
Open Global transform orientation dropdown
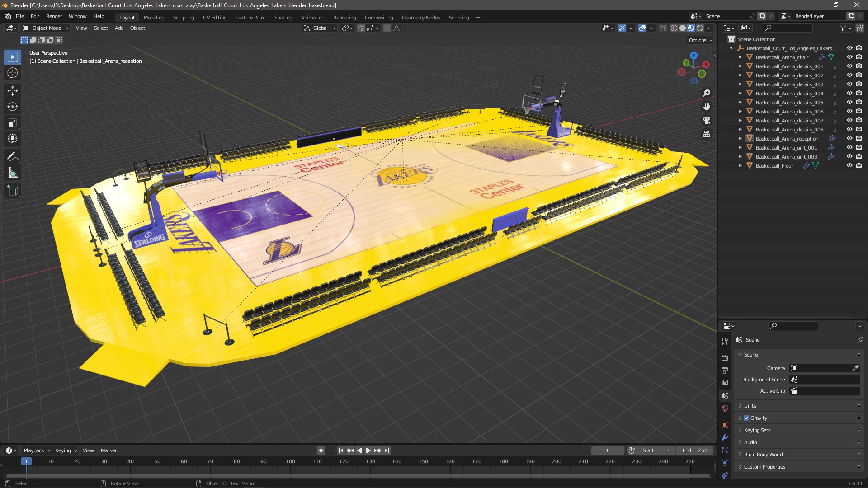(x=320, y=28)
